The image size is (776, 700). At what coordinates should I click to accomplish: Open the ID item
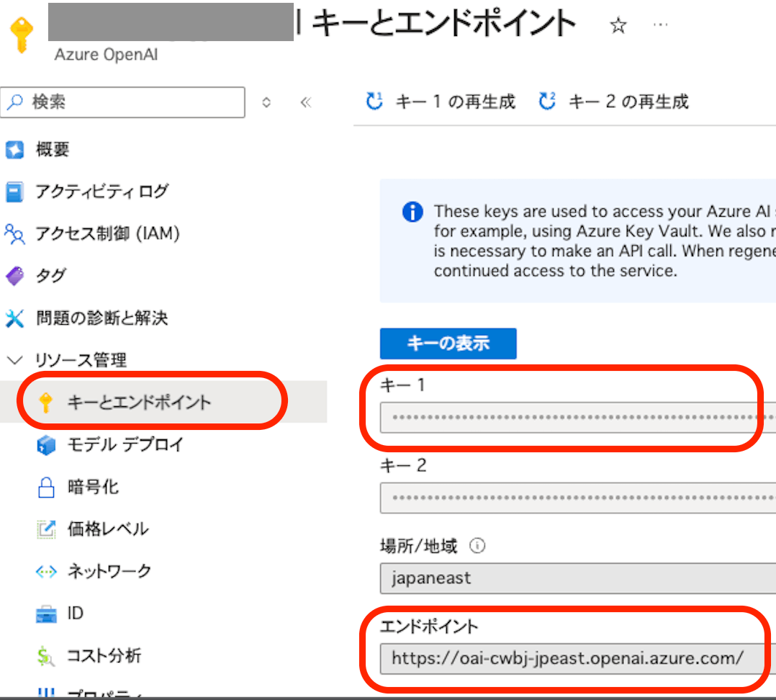[x=75, y=614]
